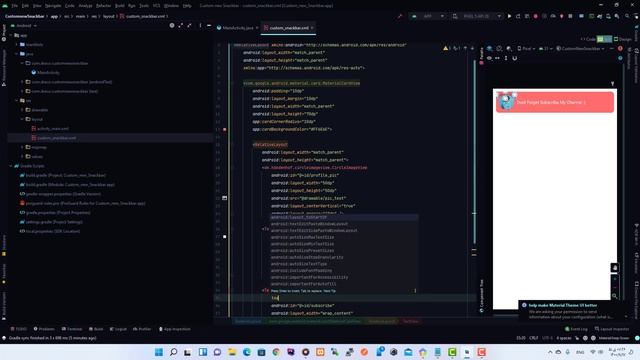Open Microsoft Edge from the taskbar
The width and height of the screenshot is (640, 360).
(x=247, y=352)
